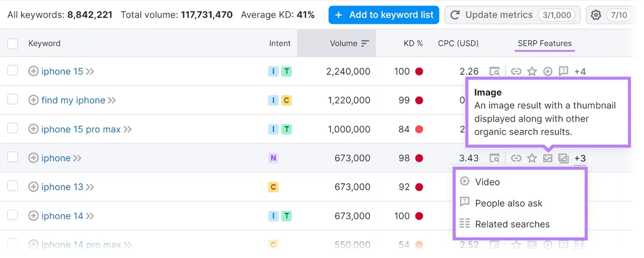Open SERP view icon for 2.26 CPC row
644x258 pixels.
tap(494, 71)
